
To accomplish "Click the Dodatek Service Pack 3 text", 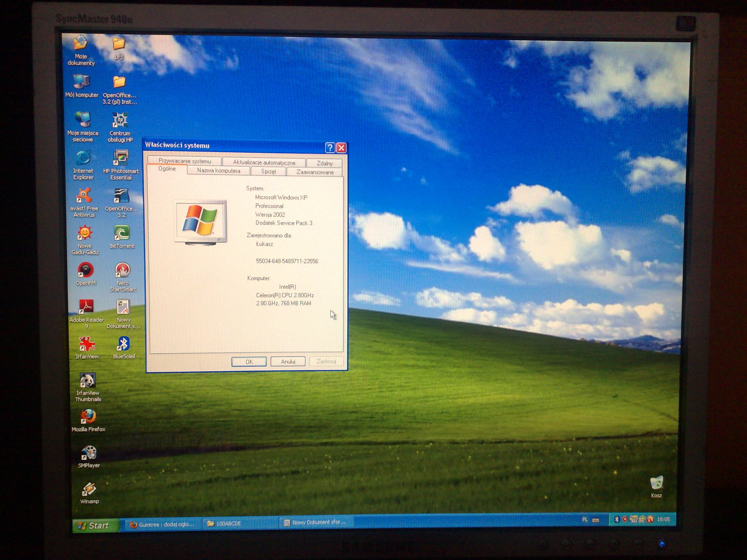I will pos(284,223).
